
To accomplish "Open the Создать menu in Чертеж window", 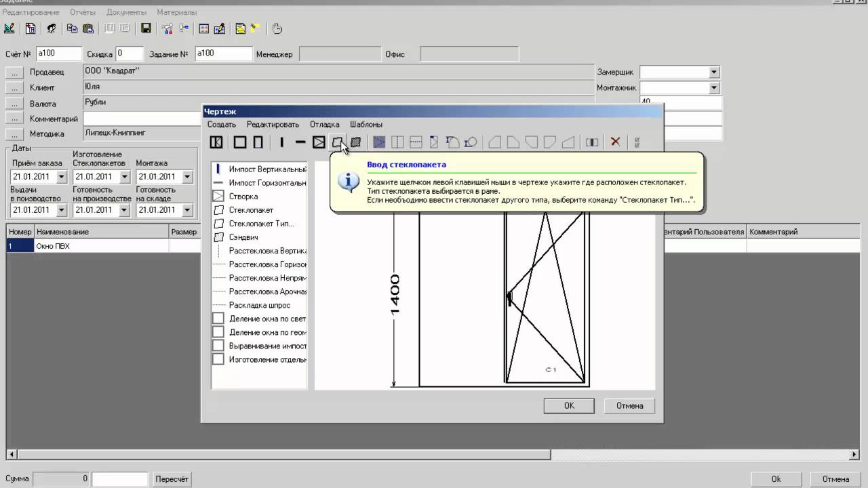I will [222, 125].
